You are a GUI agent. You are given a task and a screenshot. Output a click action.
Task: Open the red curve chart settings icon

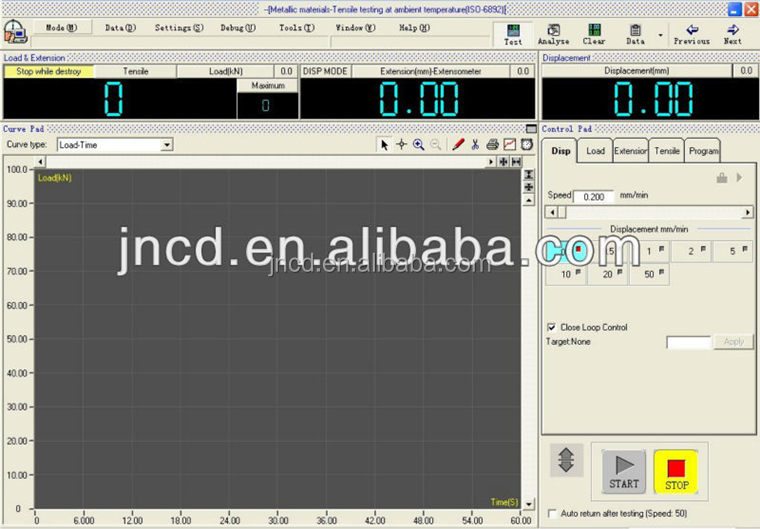coord(509,144)
